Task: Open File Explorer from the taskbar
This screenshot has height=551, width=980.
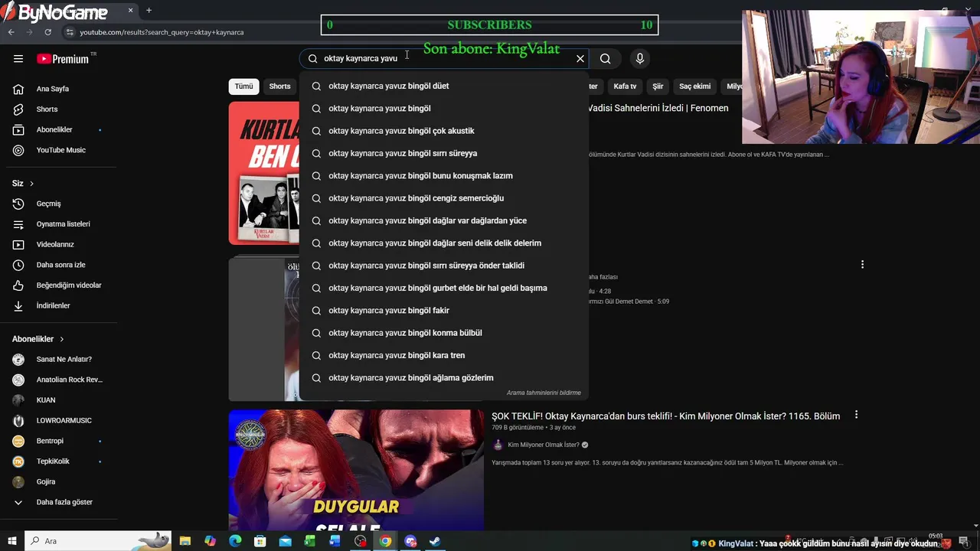Action: [185, 541]
